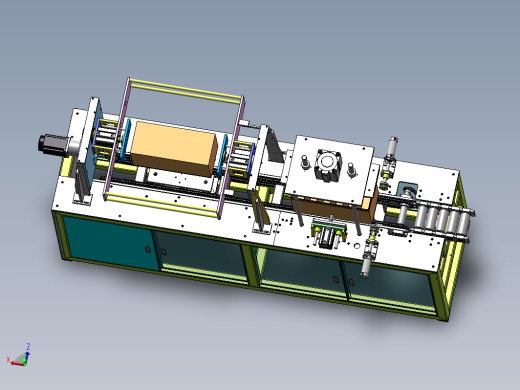The image size is (520, 390).
Task: Select the orange box inside the yellow frame
Action: 174,149
